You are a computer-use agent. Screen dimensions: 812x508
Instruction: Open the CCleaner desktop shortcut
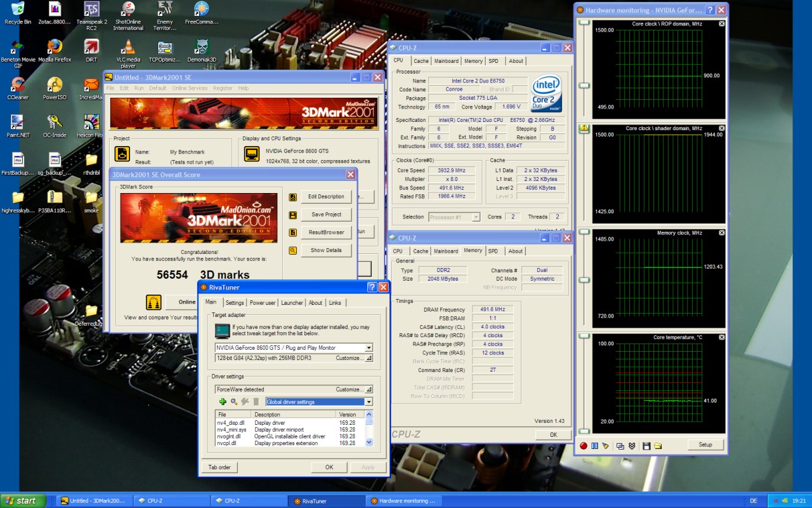[18, 89]
